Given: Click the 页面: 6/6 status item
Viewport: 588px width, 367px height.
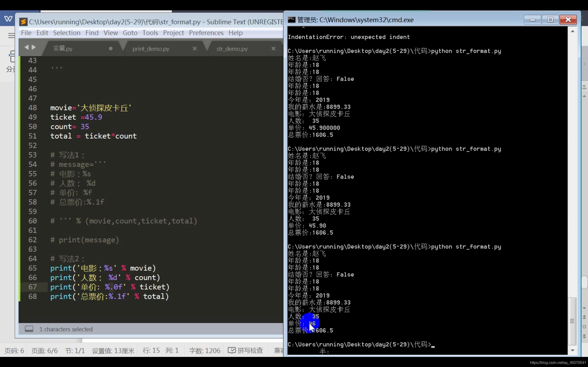Looking at the screenshot, I should tap(45, 350).
